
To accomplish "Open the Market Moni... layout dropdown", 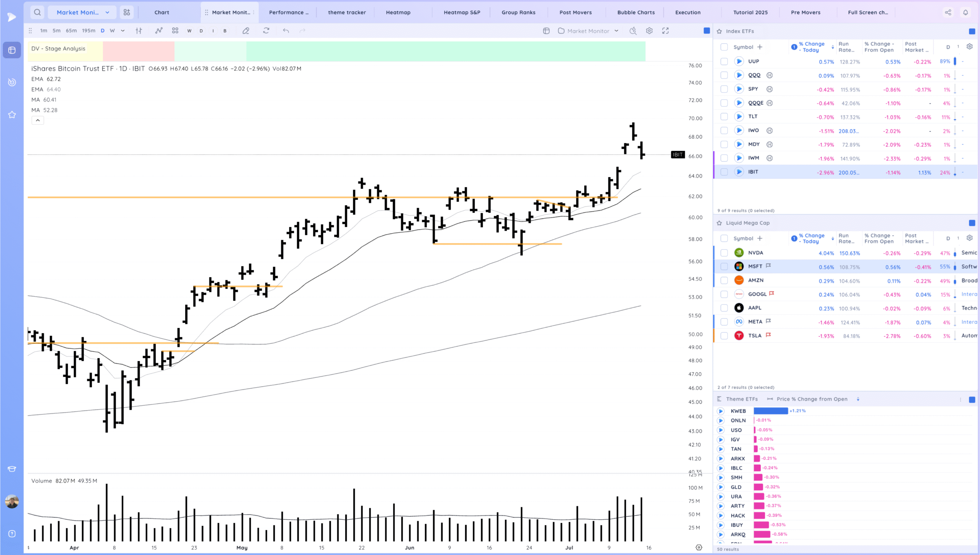I will pos(82,12).
